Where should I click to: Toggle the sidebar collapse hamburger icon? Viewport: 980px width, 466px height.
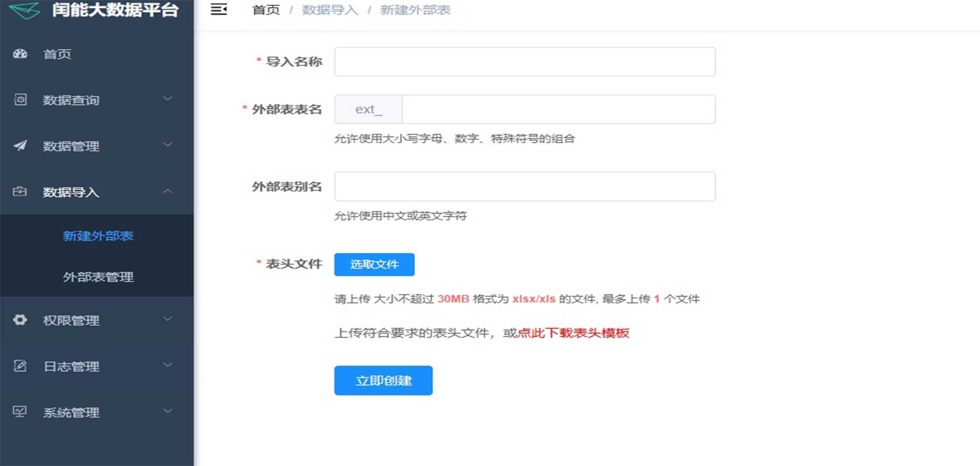pos(218,10)
